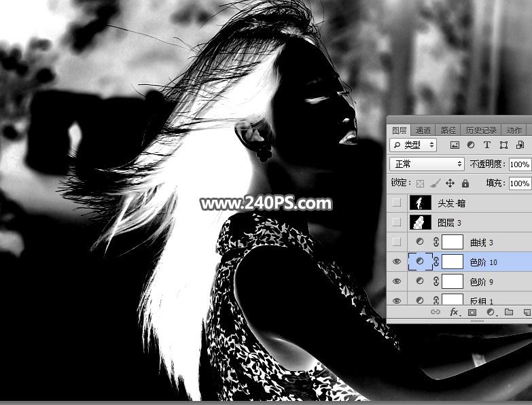Select the 图层 3 layer name
Viewport: 532px width, 405px height.
449,223
